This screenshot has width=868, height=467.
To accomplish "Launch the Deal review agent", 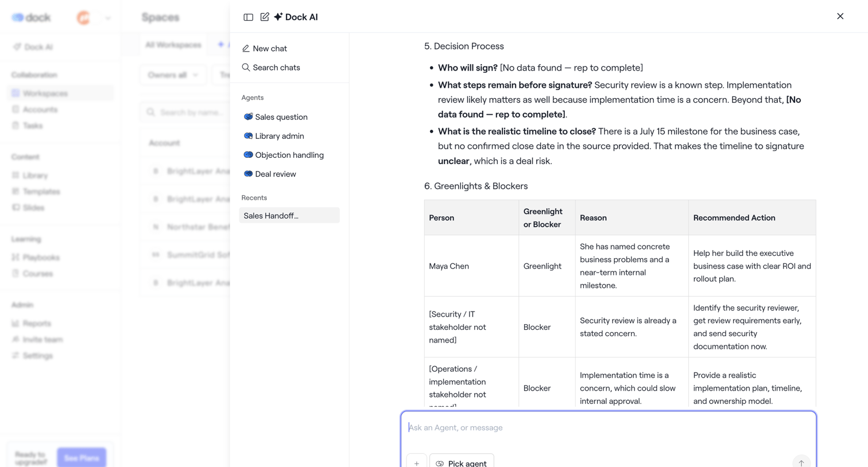I will click(270, 174).
